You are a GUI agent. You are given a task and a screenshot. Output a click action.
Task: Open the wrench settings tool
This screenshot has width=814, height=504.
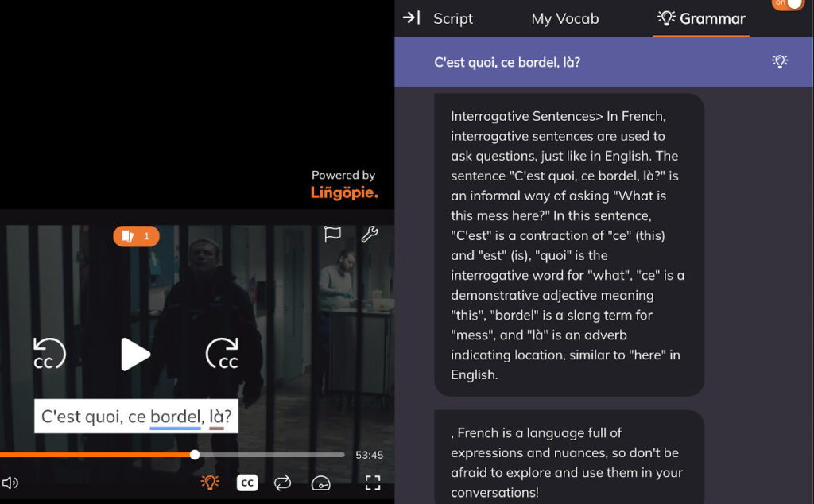370,234
